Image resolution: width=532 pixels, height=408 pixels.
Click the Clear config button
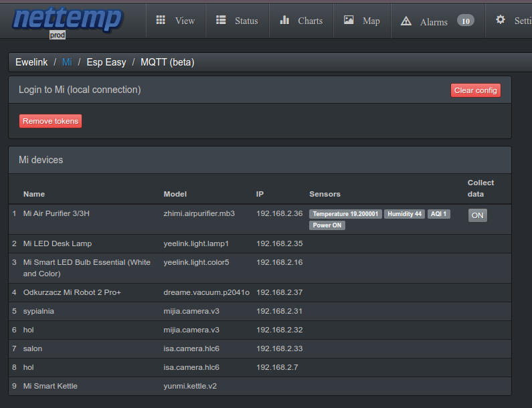(475, 90)
